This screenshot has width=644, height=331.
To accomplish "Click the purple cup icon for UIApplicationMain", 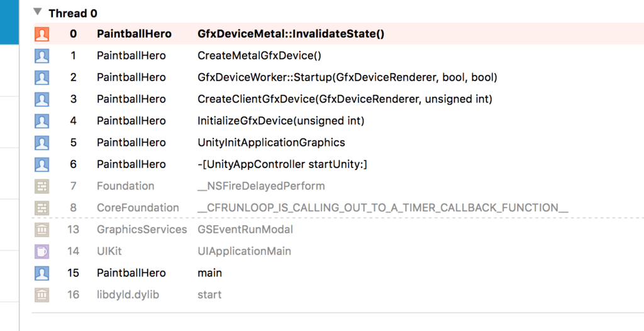I will pyautogui.click(x=42, y=251).
